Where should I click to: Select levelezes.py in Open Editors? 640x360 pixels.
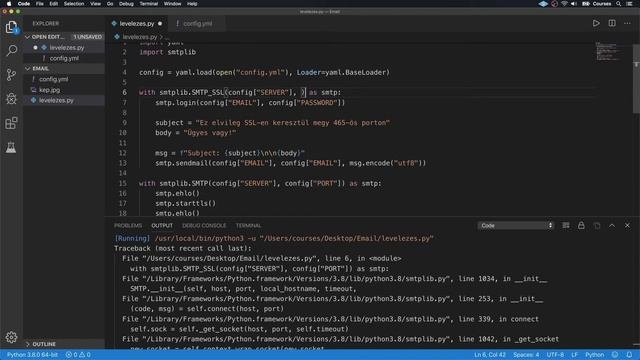pyautogui.click(x=64, y=48)
